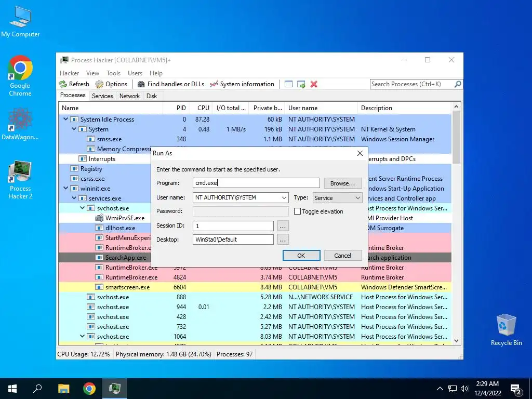Click the process list vertical scrollbar thumb

pyautogui.click(x=456, y=137)
